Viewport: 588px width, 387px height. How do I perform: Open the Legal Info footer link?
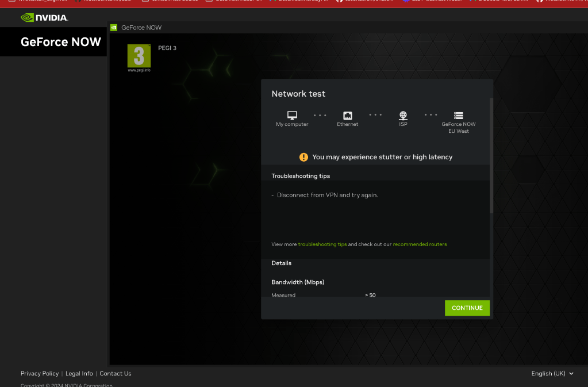pyautogui.click(x=79, y=374)
